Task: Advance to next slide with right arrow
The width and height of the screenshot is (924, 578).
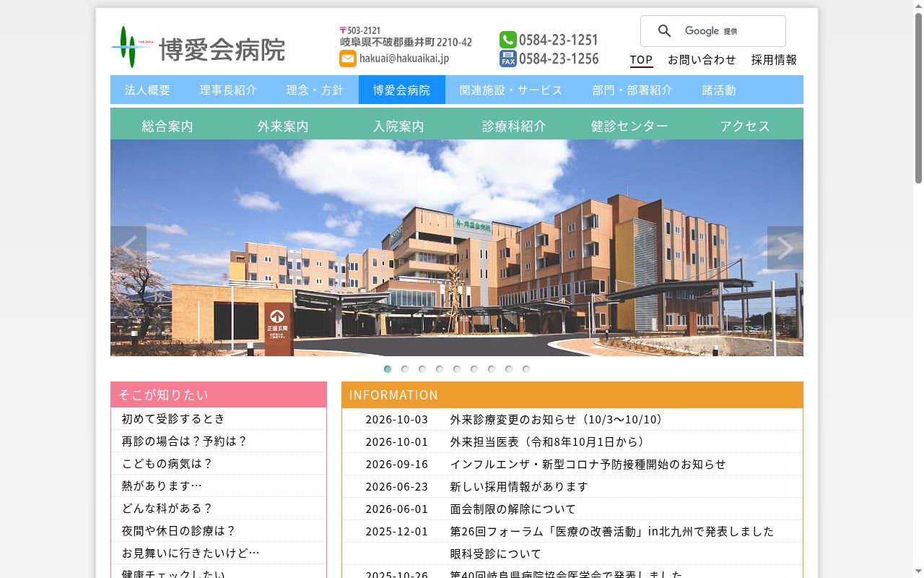Action: tap(785, 248)
